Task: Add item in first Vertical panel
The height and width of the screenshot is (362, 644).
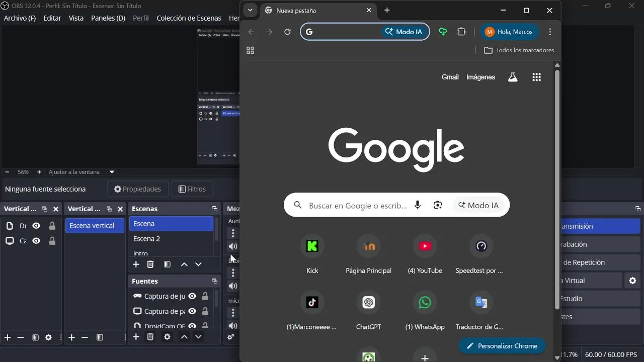Action: [8, 337]
